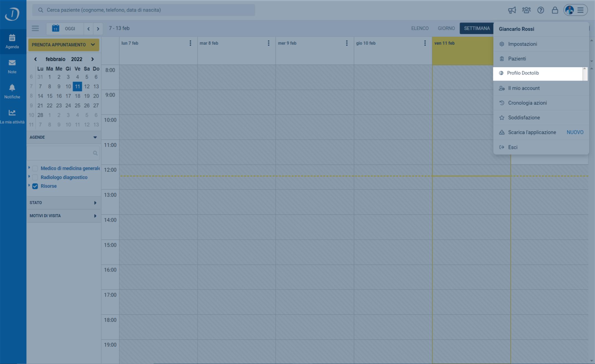Open the Note envelope section
595x364 pixels.
pyautogui.click(x=12, y=67)
